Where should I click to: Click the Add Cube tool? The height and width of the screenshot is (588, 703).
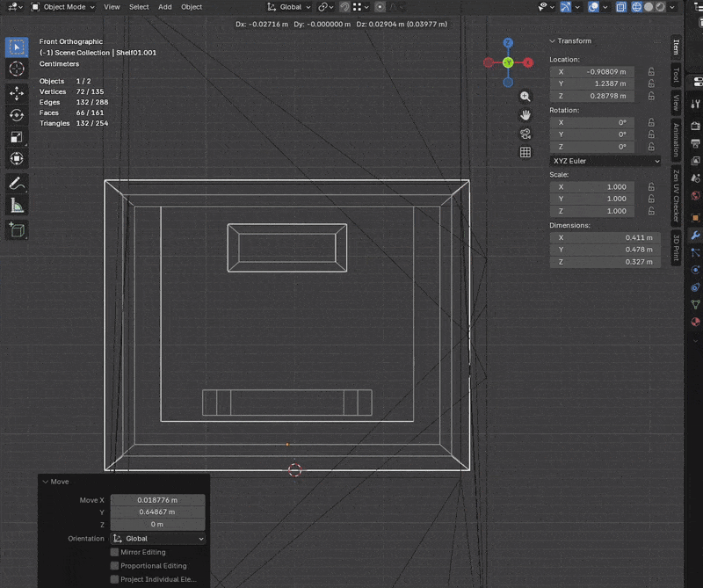click(17, 229)
